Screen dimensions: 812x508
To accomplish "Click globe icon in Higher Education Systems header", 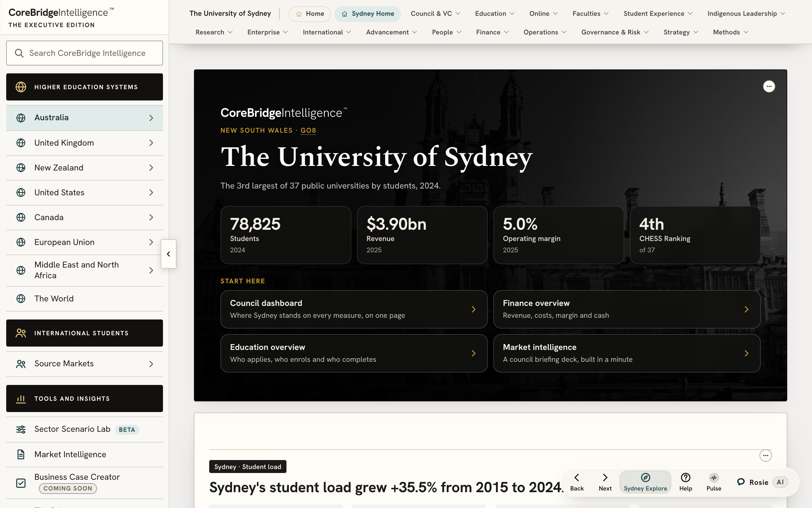I will (21, 87).
